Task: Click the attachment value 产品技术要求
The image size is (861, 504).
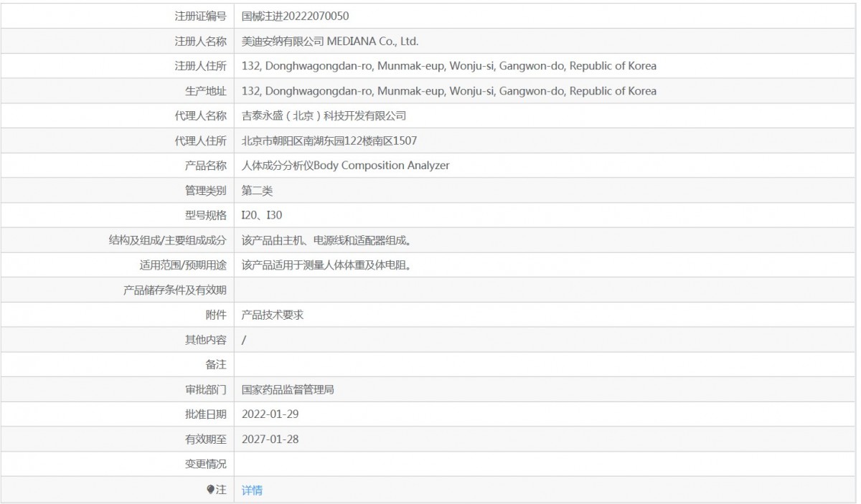Action: coord(273,315)
